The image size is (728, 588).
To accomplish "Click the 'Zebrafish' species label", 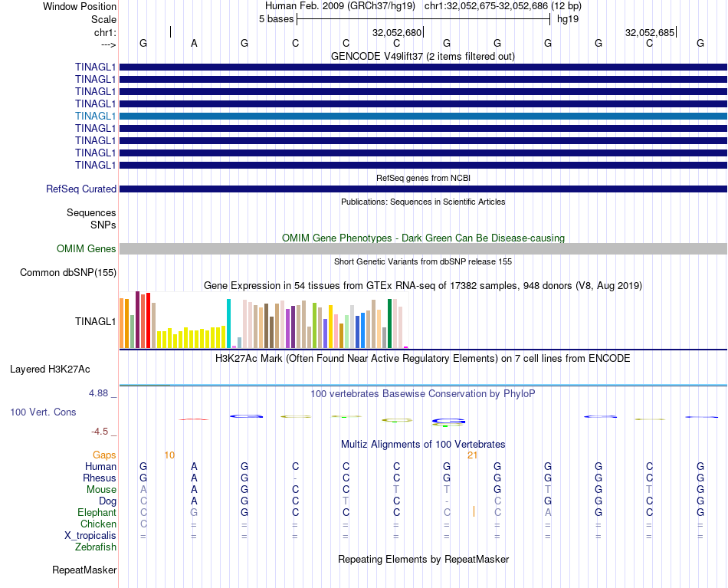I will [x=96, y=547].
